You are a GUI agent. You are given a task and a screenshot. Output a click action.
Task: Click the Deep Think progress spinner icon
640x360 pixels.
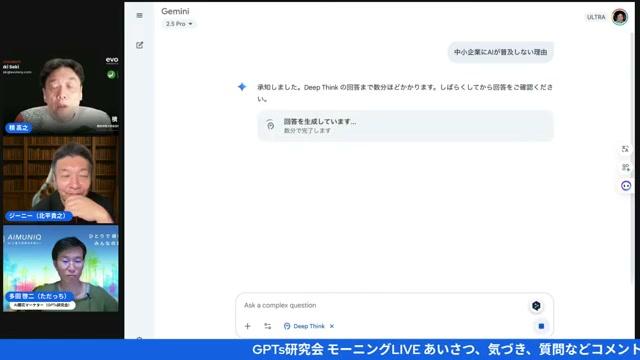(x=270, y=125)
